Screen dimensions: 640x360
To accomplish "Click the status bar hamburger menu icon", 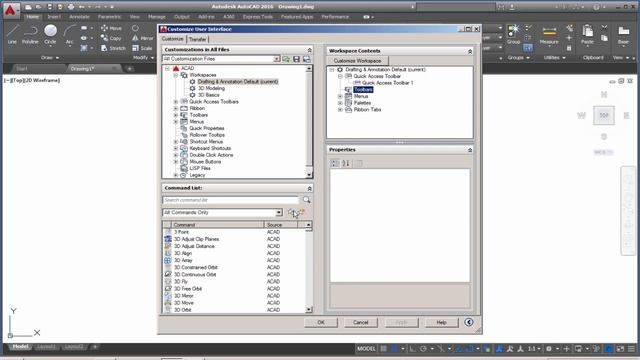I will coord(631,349).
